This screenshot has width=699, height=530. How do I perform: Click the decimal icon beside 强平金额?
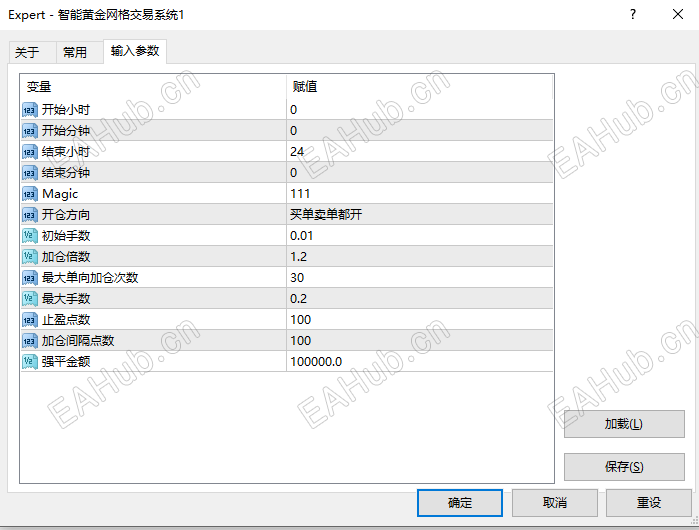(x=30, y=362)
